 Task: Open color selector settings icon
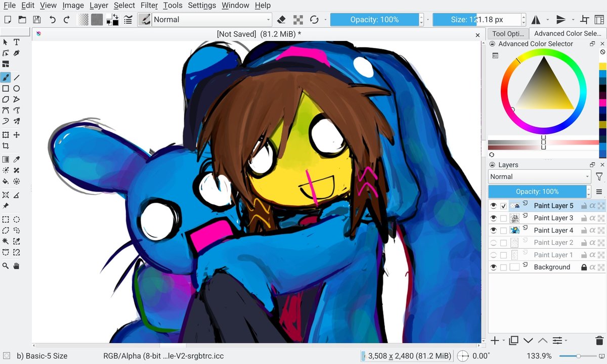pos(495,56)
